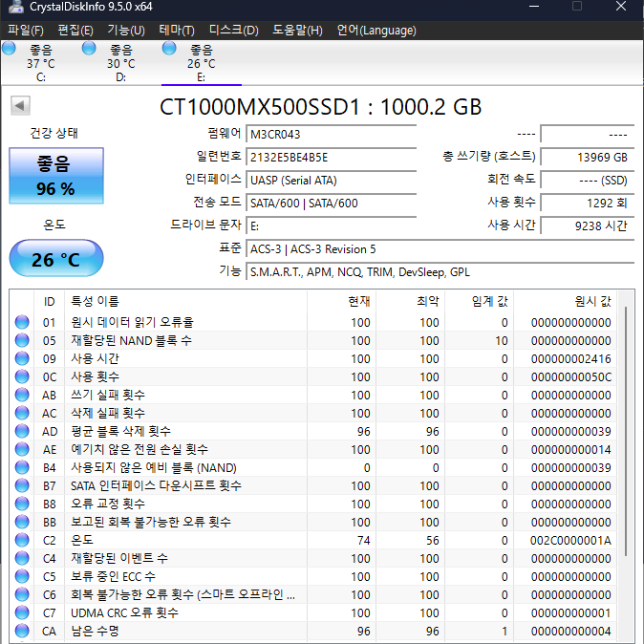Select raw value 00000002416 of 사용 시간 row

click(x=570, y=358)
